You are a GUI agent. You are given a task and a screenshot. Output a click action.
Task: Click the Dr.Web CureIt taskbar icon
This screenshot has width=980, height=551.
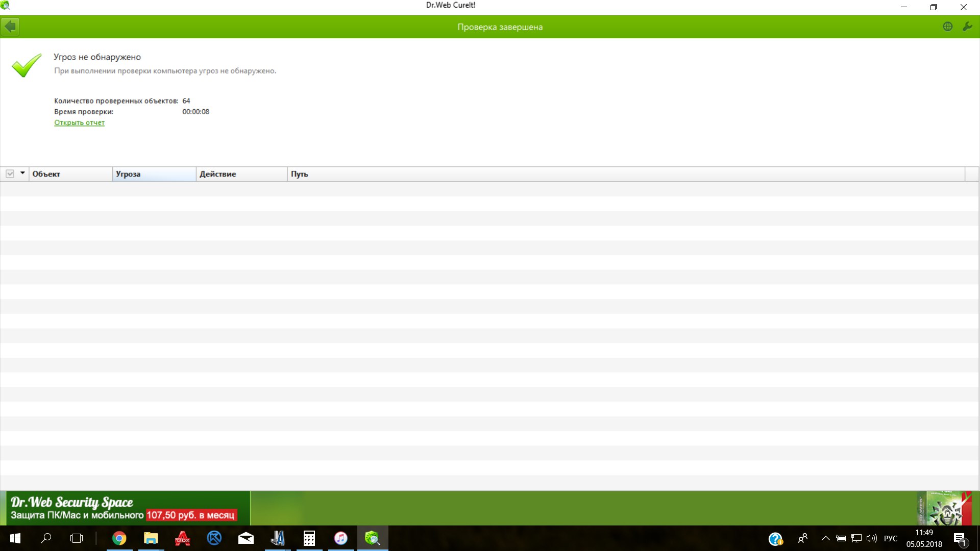click(372, 538)
